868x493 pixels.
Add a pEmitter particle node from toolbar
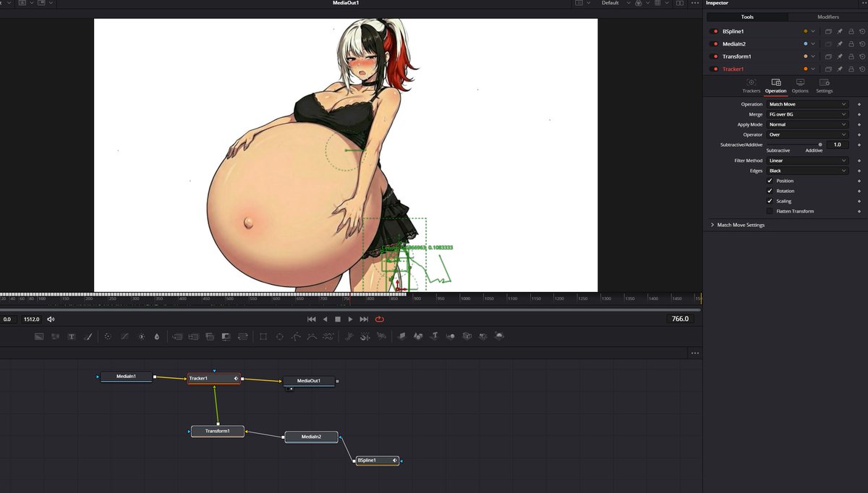[348, 336]
